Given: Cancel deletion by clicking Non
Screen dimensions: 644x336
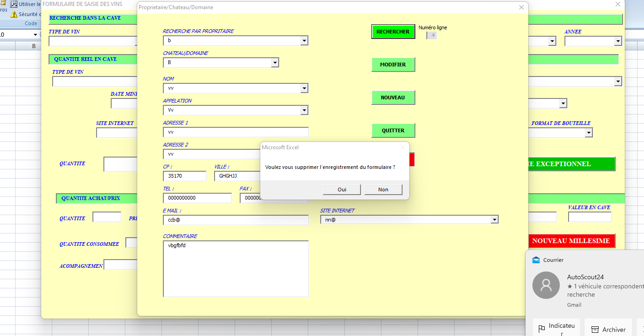Looking at the screenshot, I should pyautogui.click(x=383, y=190).
